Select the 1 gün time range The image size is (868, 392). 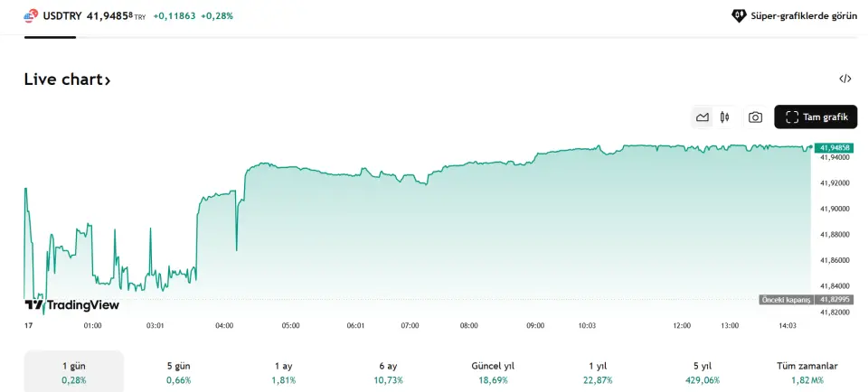(x=73, y=372)
